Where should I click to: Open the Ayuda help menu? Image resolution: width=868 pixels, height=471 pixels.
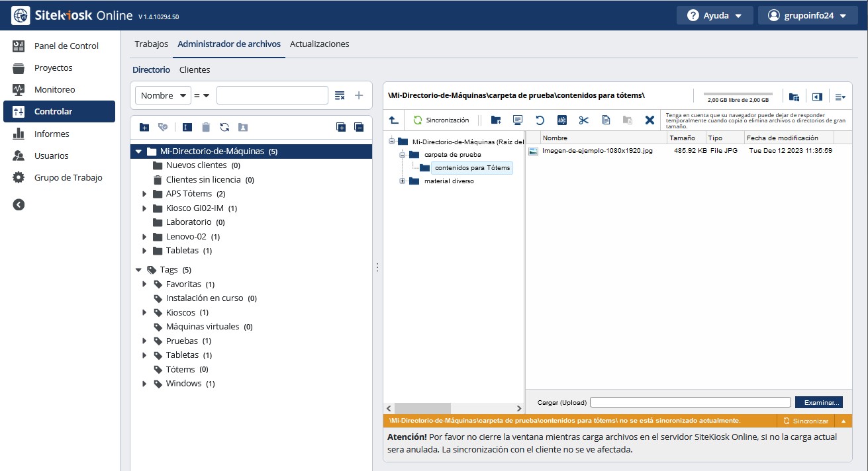(714, 15)
